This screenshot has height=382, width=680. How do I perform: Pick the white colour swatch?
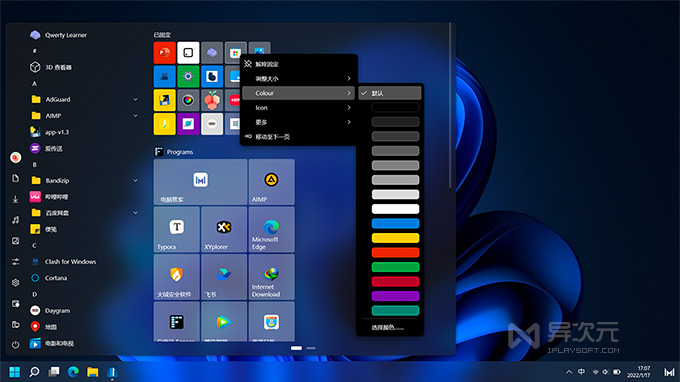[396, 209]
